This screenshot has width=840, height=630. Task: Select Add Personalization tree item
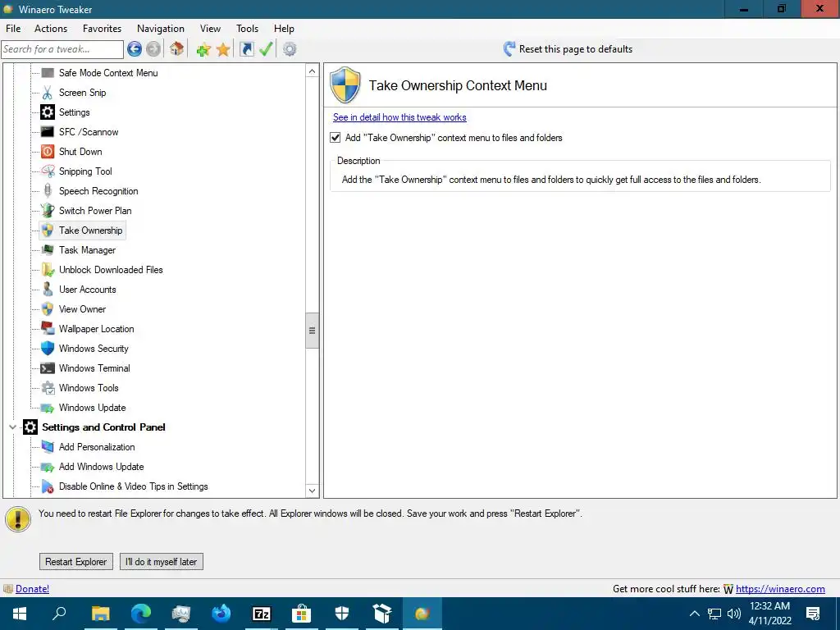point(97,447)
